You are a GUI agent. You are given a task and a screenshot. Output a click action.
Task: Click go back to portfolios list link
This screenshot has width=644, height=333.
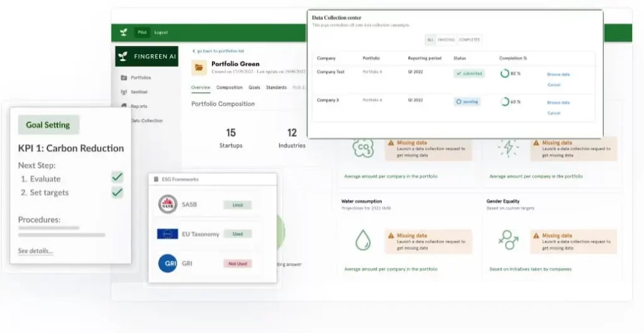coord(221,51)
